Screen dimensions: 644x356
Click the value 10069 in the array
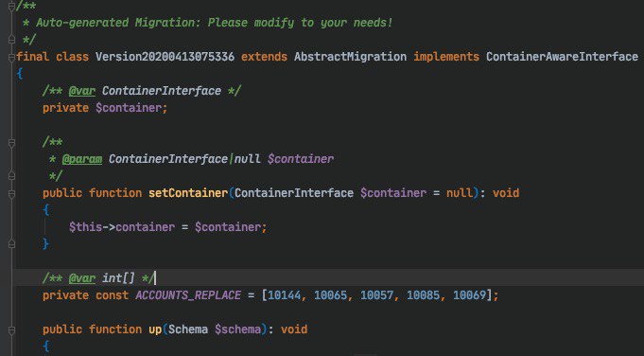coord(469,295)
